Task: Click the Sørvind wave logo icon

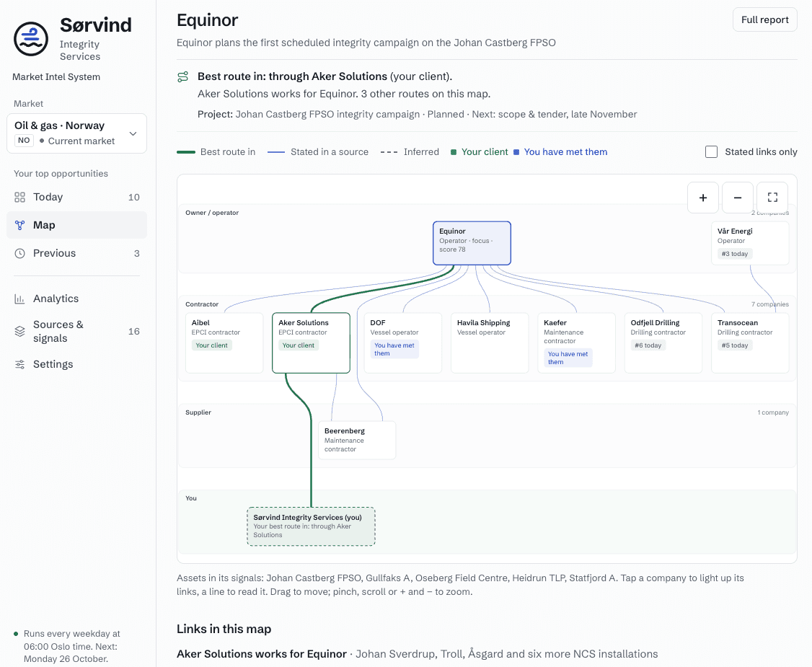Action: coord(31,39)
